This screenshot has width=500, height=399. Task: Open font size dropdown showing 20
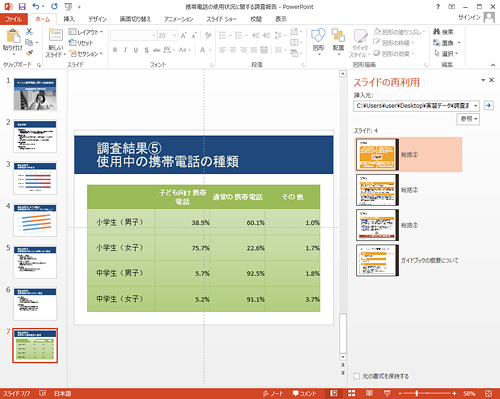(x=175, y=35)
